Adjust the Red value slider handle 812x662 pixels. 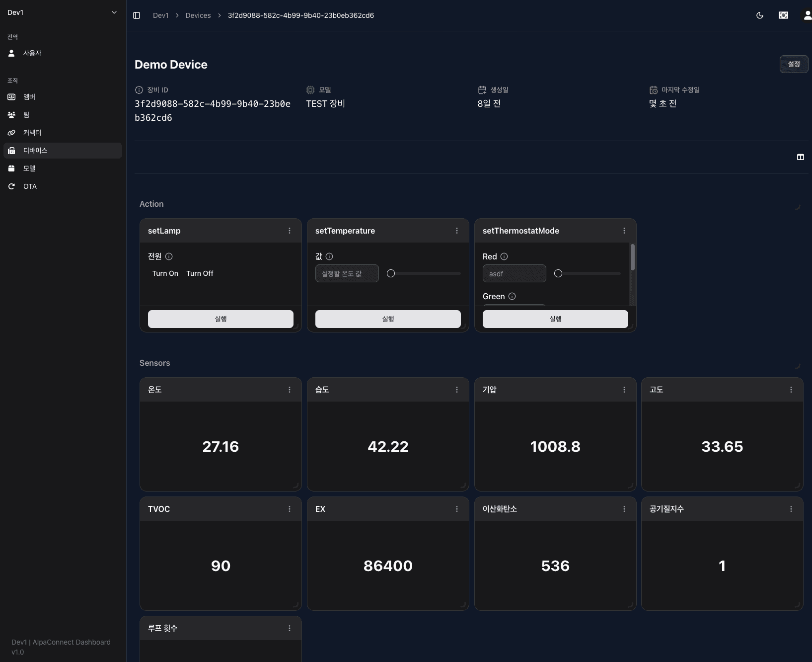pos(558,273)
